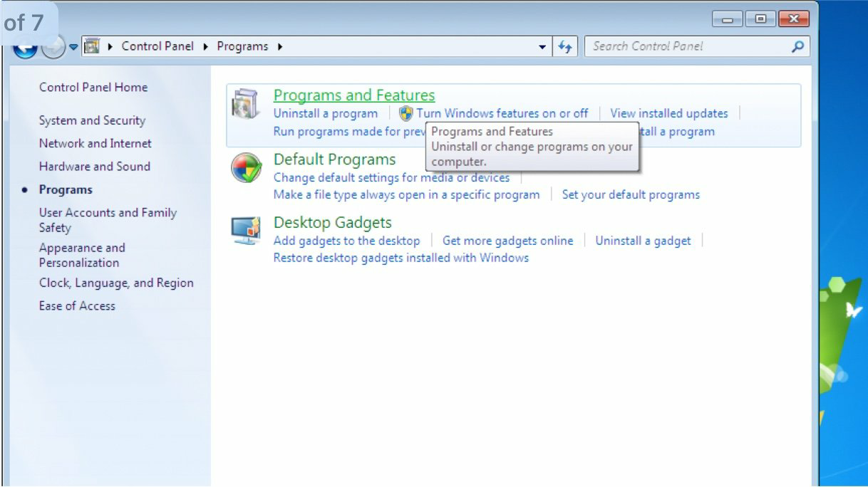Open Programs and Features heading link

[x=354, y=95]
